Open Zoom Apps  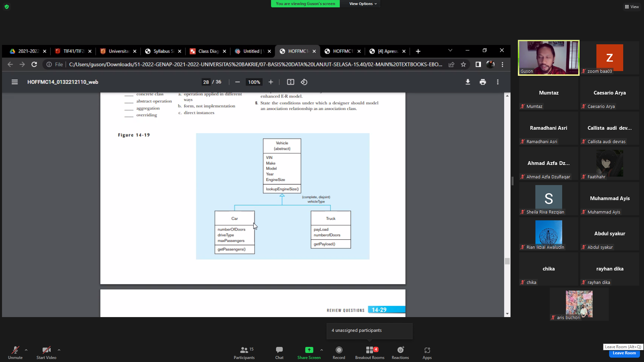[427, 353]
